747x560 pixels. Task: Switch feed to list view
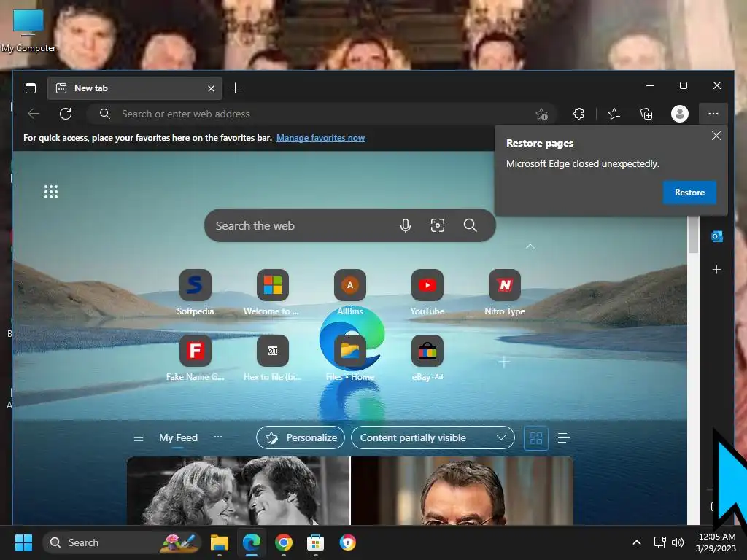coord(564,437)
